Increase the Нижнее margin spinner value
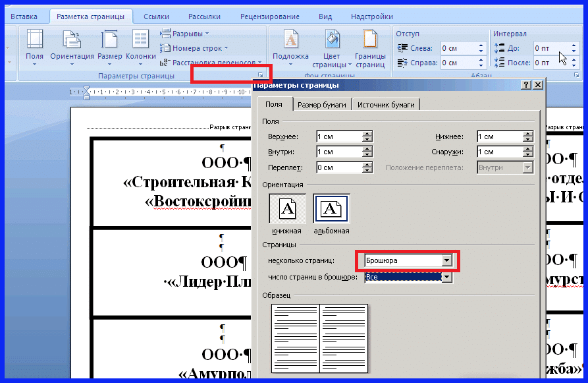Viewport: 588px width, 383px height. tap(527, 134)
